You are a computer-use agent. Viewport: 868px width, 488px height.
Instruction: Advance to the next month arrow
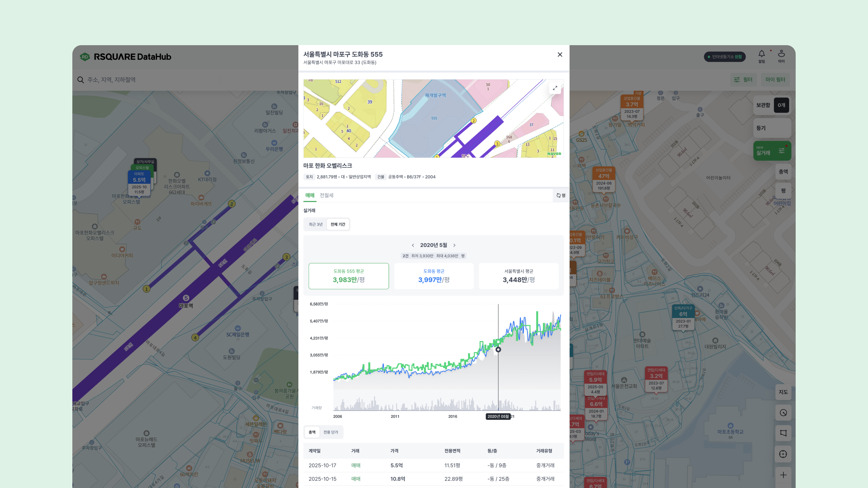(454, 245)
